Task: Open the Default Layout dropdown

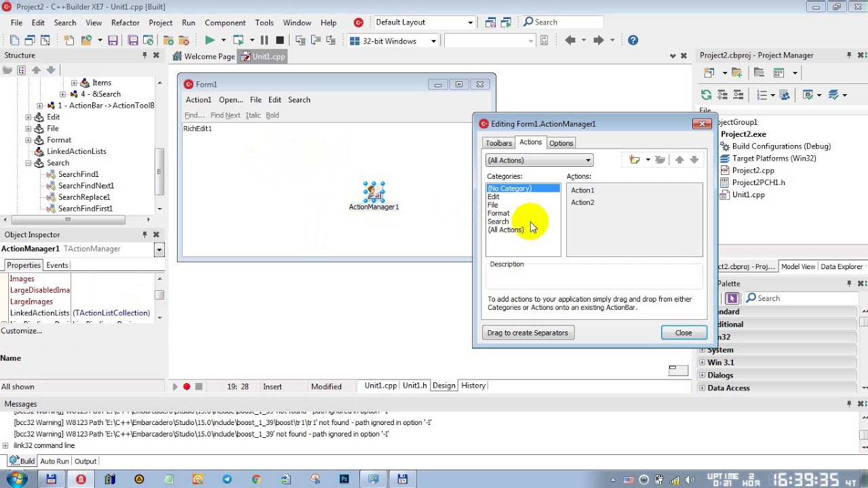Action: (470, 22)
